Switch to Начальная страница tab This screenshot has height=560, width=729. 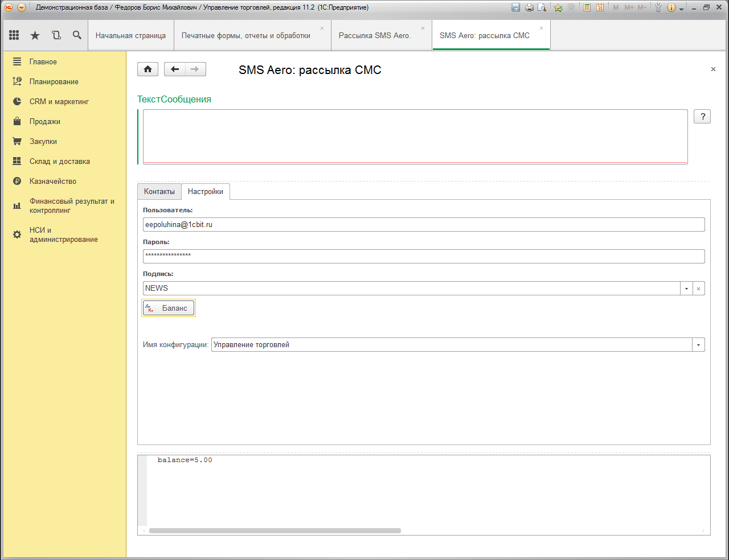tap(130, 35)
